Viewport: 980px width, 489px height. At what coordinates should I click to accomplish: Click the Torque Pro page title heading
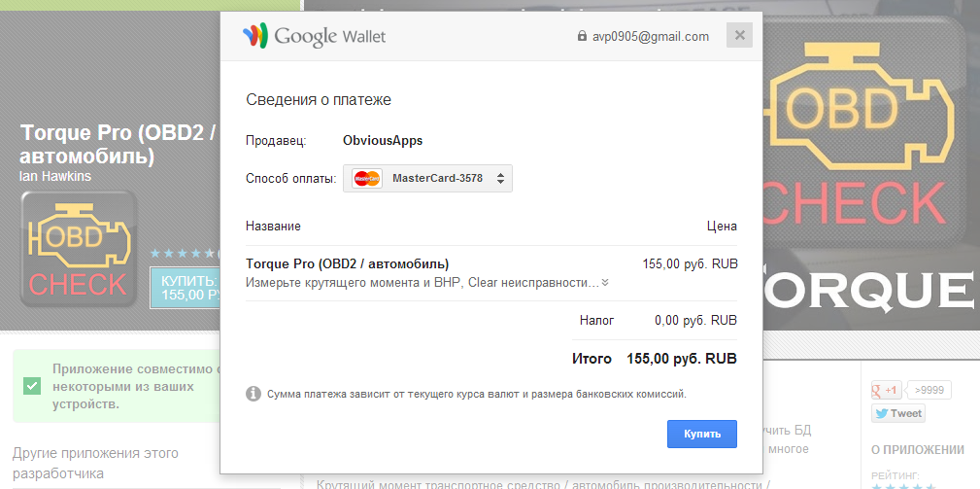click(x=118, y=144)
